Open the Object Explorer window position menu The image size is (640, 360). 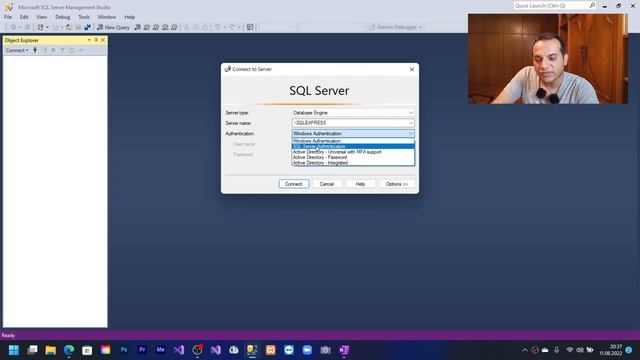pos(89,40)
